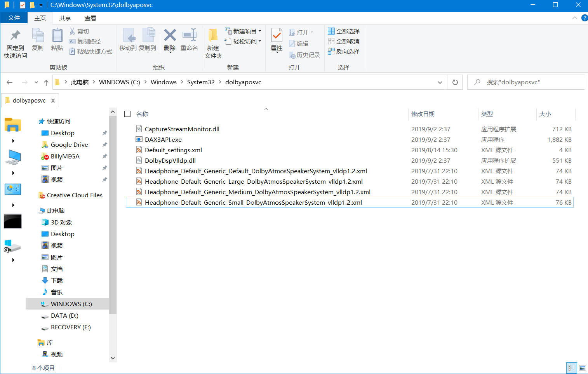Toggle the select-all checkbox in header
The height and width of the screenshot is (374, 588).
pyautogui.click(x=127, y=114)
